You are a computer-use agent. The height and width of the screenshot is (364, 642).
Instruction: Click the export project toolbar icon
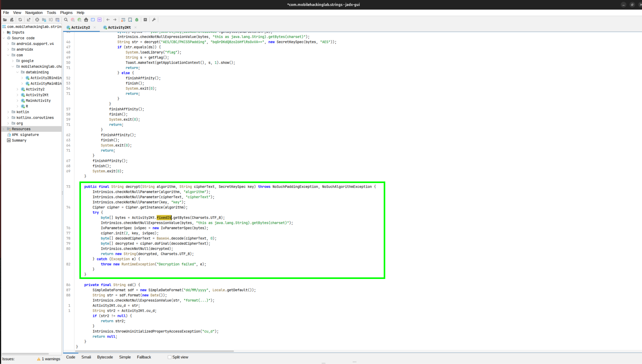click(28, 20)
